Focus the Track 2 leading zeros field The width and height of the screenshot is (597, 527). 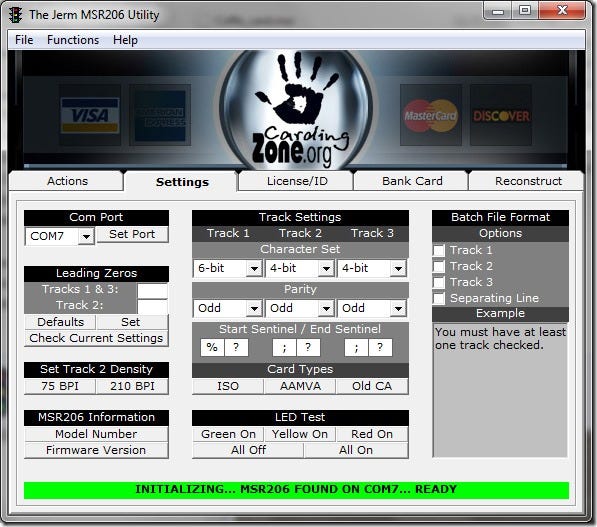152,307
